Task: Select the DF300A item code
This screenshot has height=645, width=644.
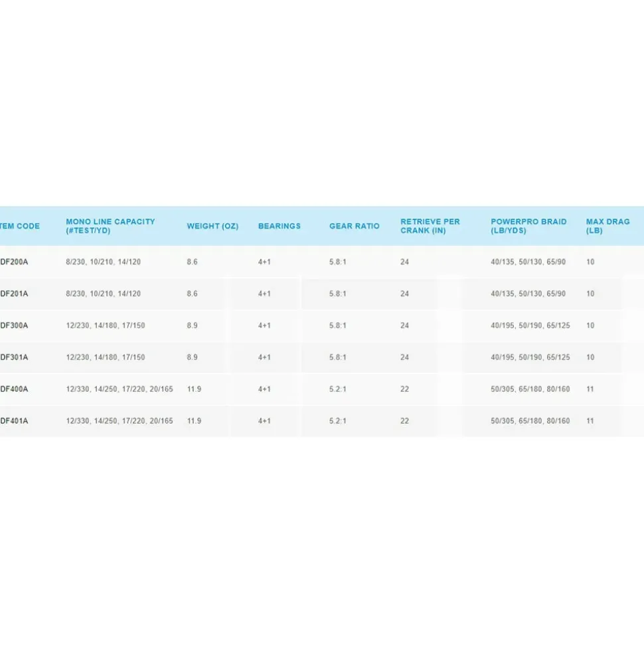Action: click(14, 325)
